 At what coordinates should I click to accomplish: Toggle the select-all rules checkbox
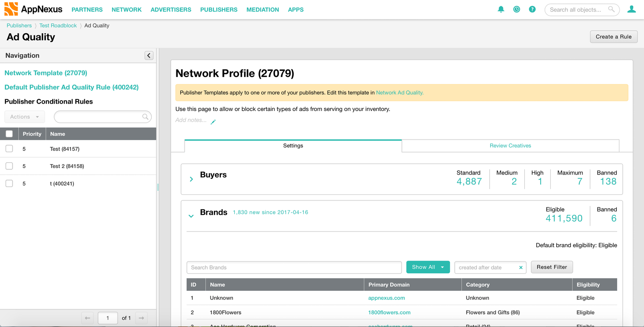9,134
